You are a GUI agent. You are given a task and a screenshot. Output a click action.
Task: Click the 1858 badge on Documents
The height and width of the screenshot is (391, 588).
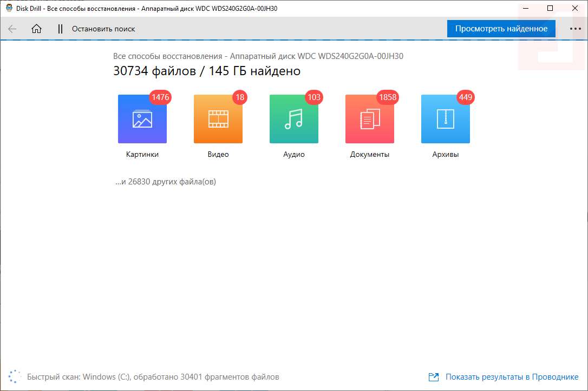click(x=387, y=97)
